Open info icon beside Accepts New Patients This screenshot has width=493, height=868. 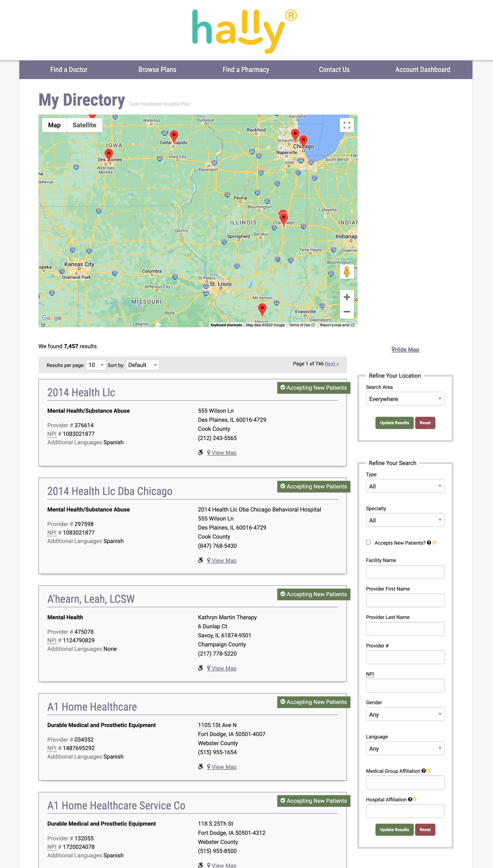click(x=434, y=543)
